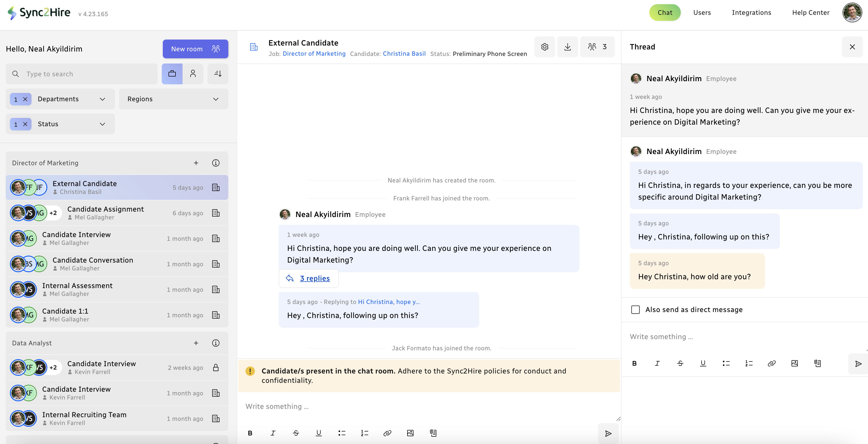This screenshot has width=868, height=444.
Task: Toggle candidates view person filter
Action: click(x=193, y=74)
